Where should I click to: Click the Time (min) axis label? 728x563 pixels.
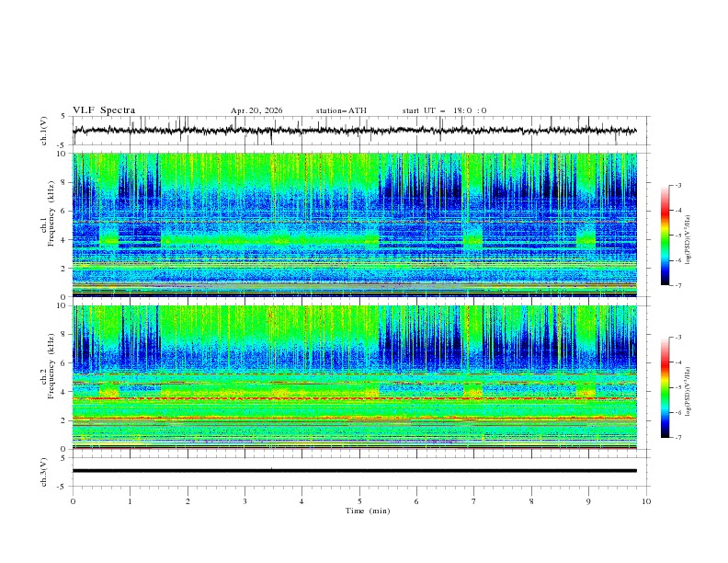tap(368, 511)
